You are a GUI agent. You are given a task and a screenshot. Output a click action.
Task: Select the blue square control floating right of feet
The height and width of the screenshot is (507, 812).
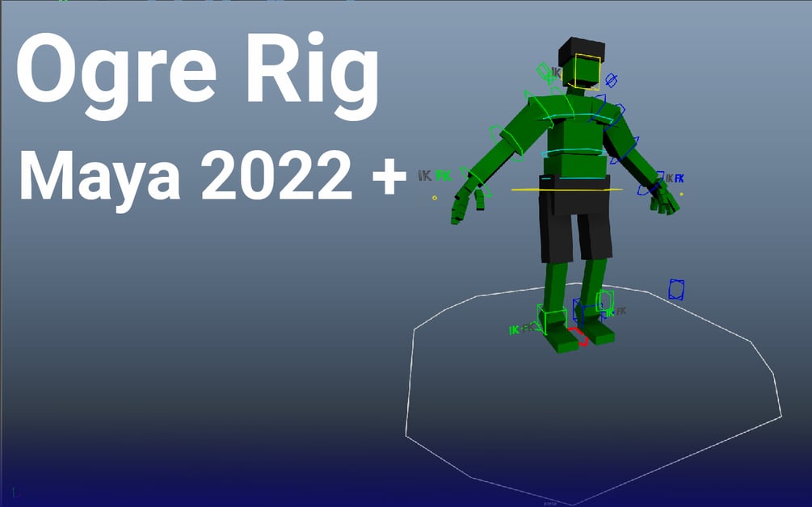pos(676,289)
